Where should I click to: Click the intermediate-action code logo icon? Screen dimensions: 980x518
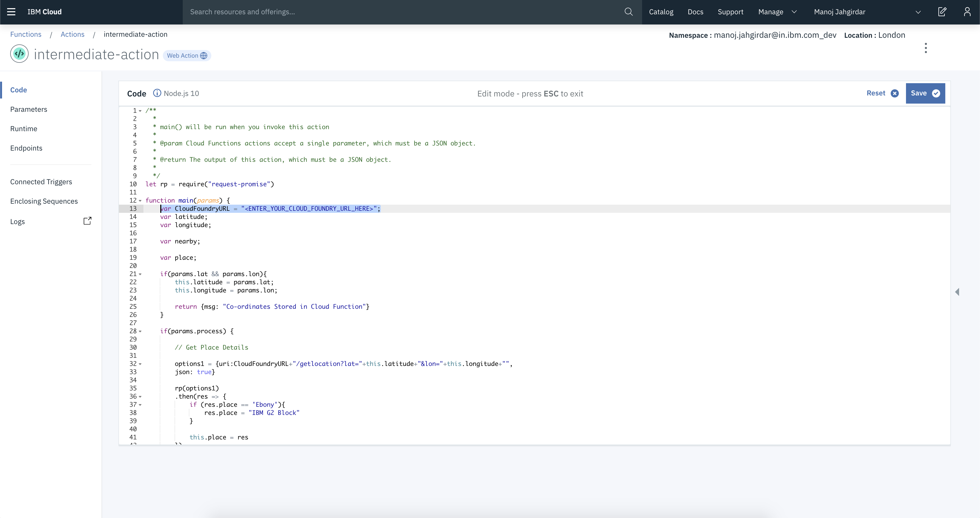[19, 54]
